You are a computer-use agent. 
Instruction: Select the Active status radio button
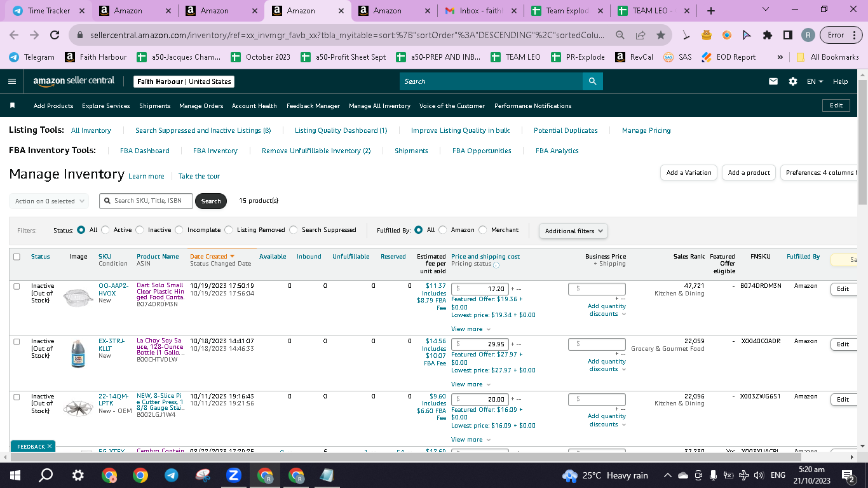coord(105,230)
